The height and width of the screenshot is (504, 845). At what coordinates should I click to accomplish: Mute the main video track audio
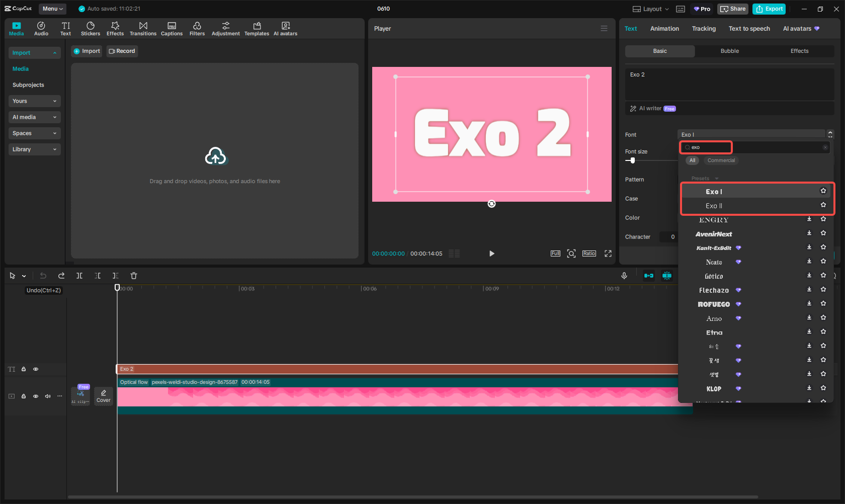pos(48,396)
